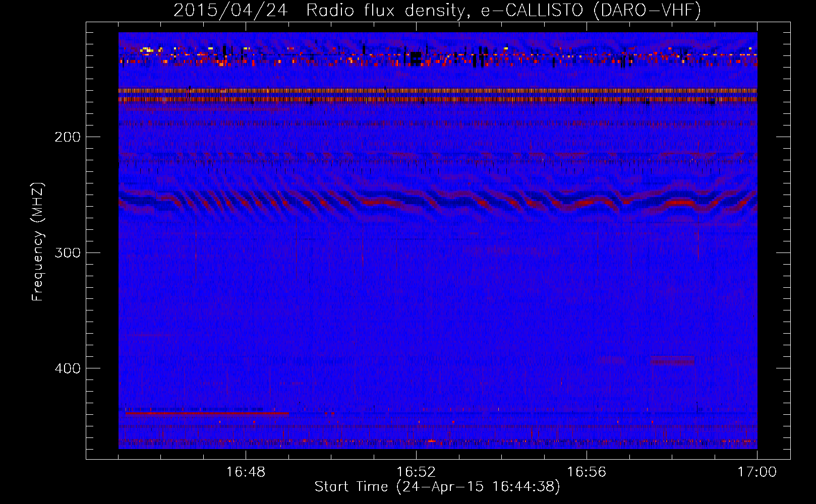Screen dimensions: 816x504
Task: Click the date '2015/04/24' in the title
Action: pos(230,11)
